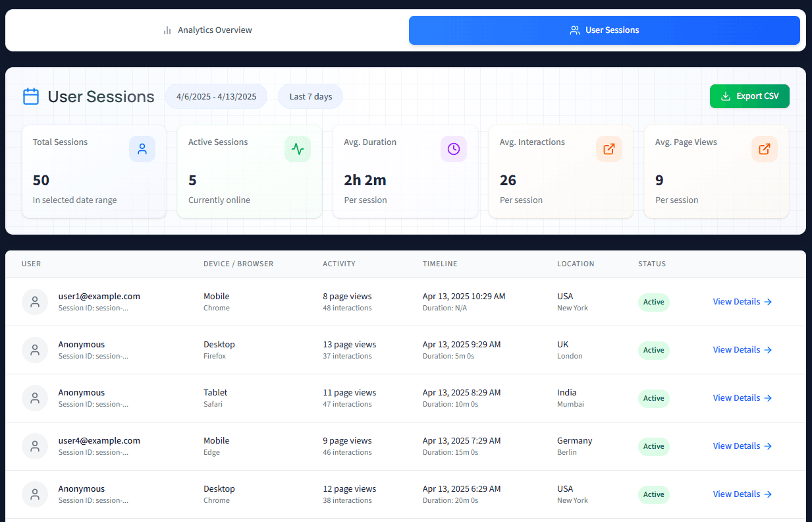Viewport: 812px width, 522px height.
Task: Click the Tablet device cell
Action: [215, 393]
